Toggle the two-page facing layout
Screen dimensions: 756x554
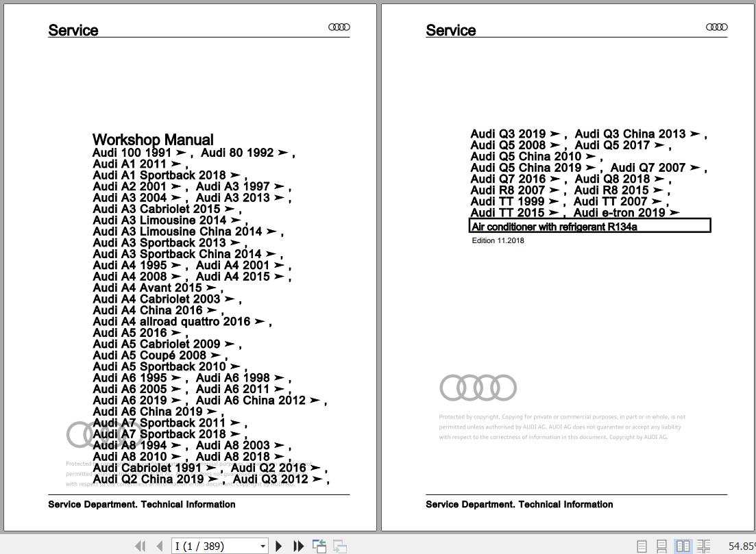[683, 546]
